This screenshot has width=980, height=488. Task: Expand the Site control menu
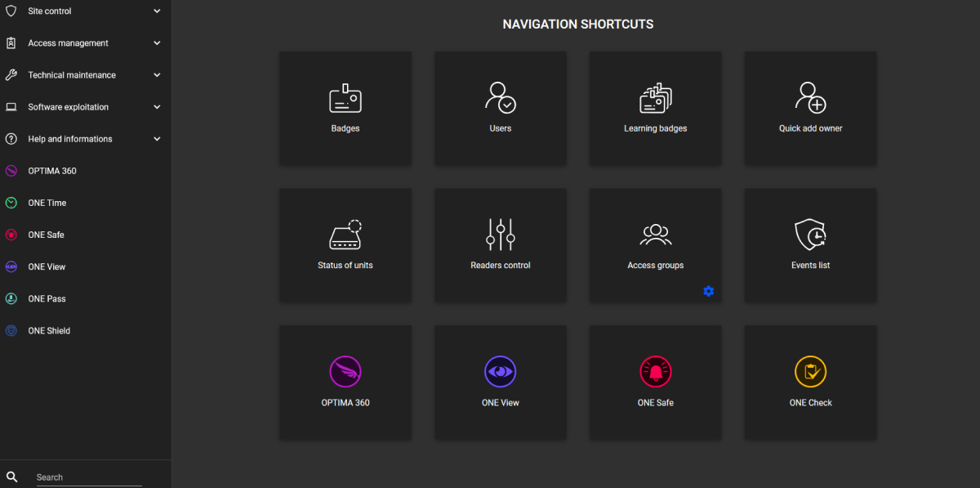(x=157, y=11)
